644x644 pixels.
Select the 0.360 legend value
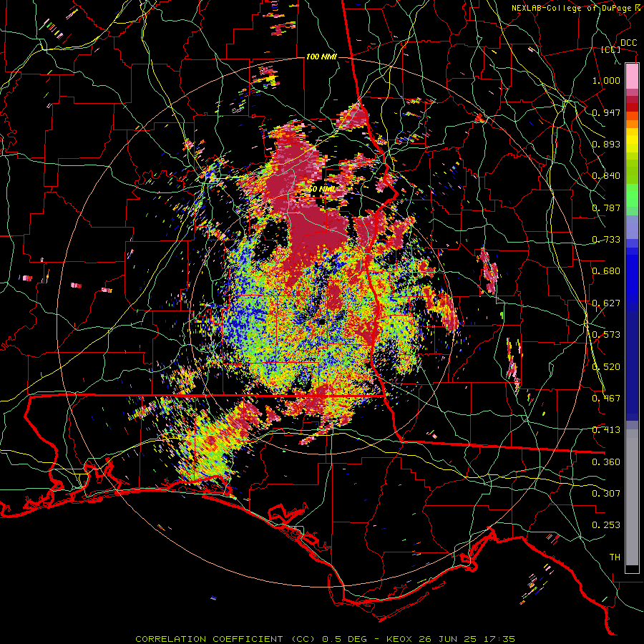point(606,462)
